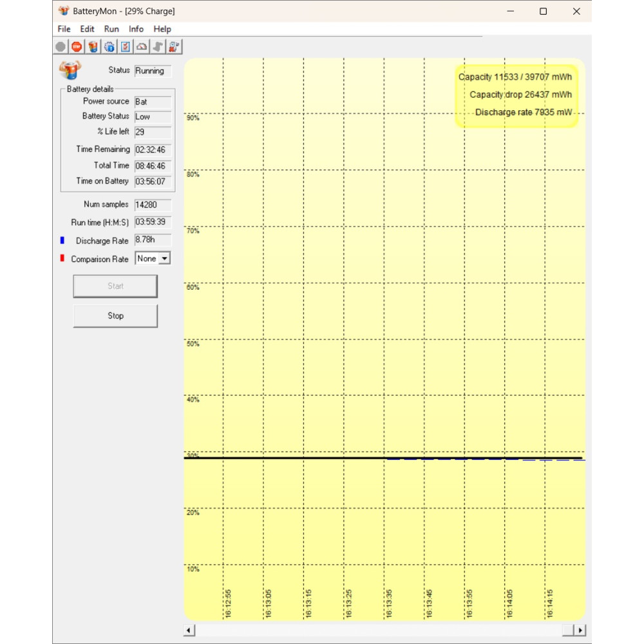Open the Edit menu
644x644 pixels.
coord(87,29)
